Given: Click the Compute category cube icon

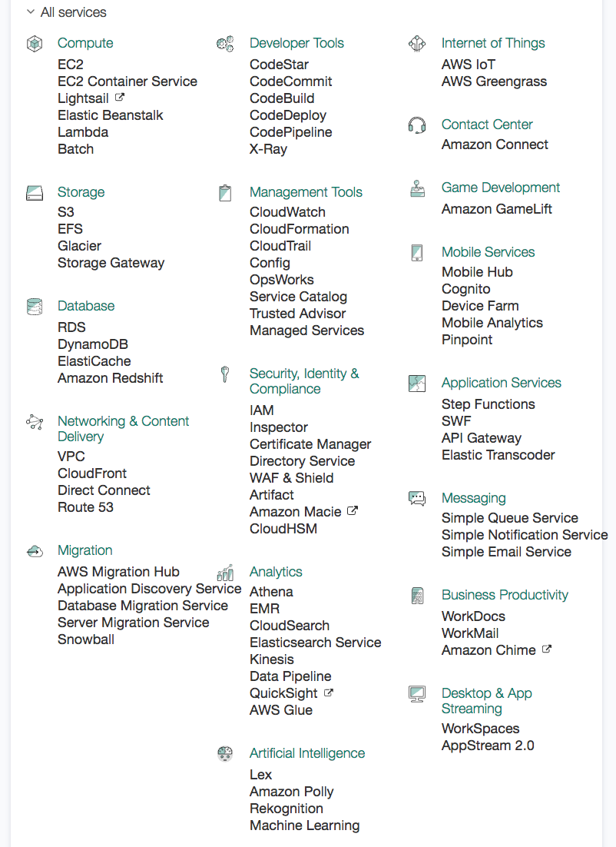Looking at the screenshot, I should (x=35, y=44).
